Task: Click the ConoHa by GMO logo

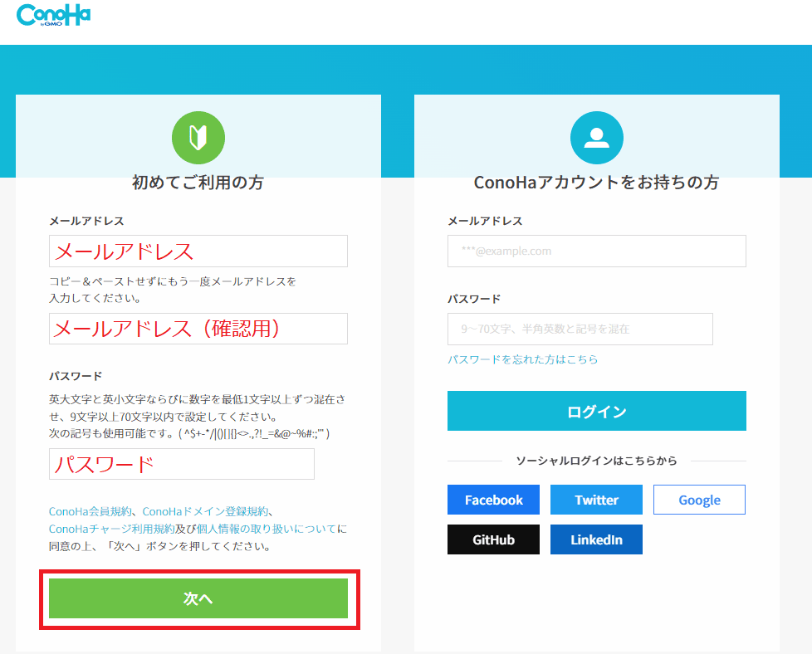Action: pyautogui.click(x=53, y=15)
